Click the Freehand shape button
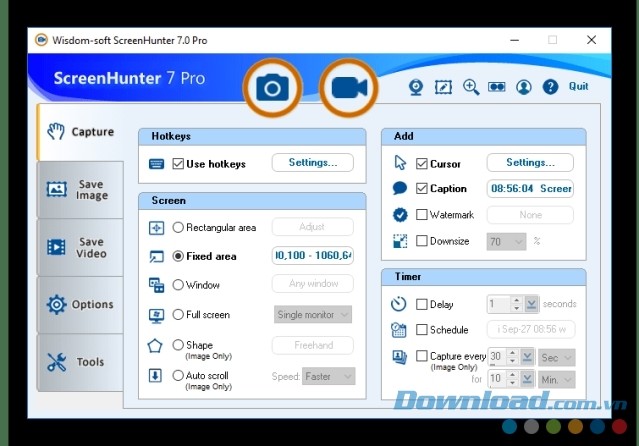The height and width of the screenshot is (446, 639). (313, 345)
